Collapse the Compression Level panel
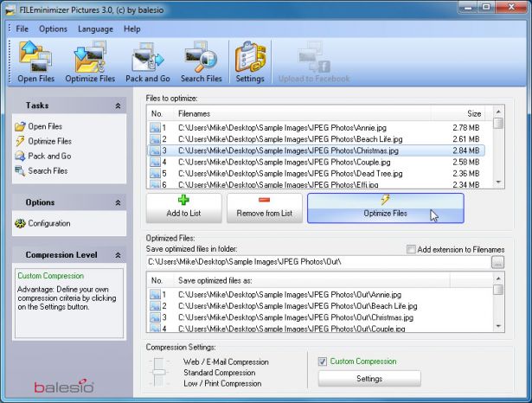The image size is (532, 403). 118,255
